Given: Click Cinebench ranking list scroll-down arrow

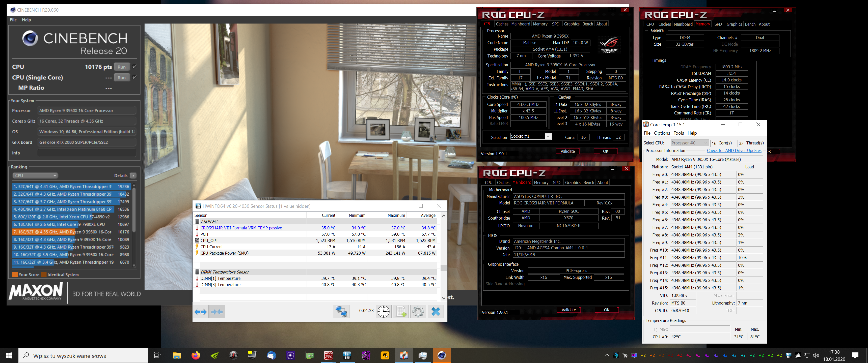Looking at the screenshot, I should (x=134, y=266).
